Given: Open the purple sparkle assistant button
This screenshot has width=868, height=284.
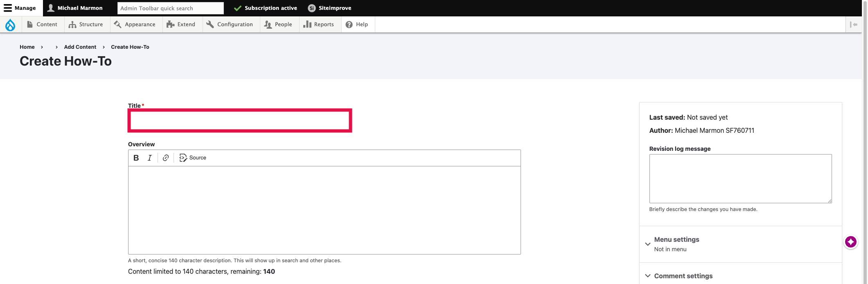Looking at the screenshot, I should click(851, 242).
